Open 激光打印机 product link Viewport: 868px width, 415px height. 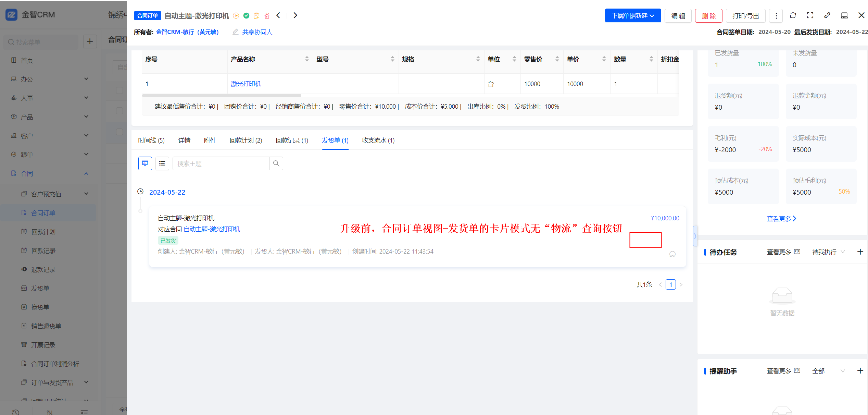point(246,84)
